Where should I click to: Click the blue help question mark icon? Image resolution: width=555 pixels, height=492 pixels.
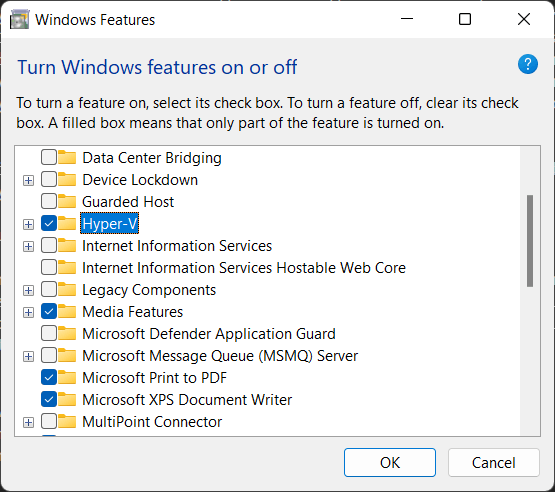point(528,64)
